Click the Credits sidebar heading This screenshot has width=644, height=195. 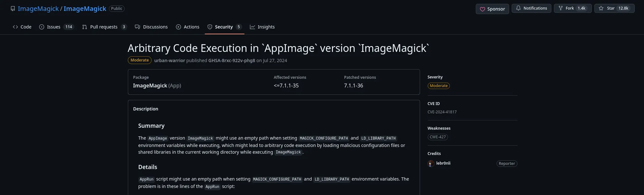tap(434, 154)
